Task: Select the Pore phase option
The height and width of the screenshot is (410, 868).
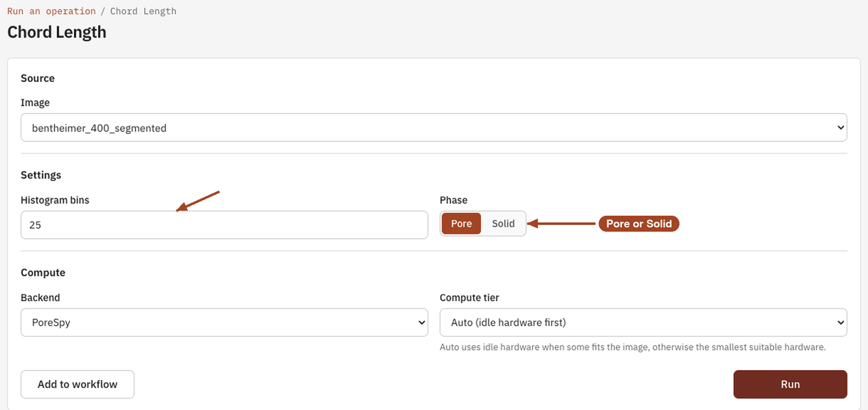Action: pos(461,224)
